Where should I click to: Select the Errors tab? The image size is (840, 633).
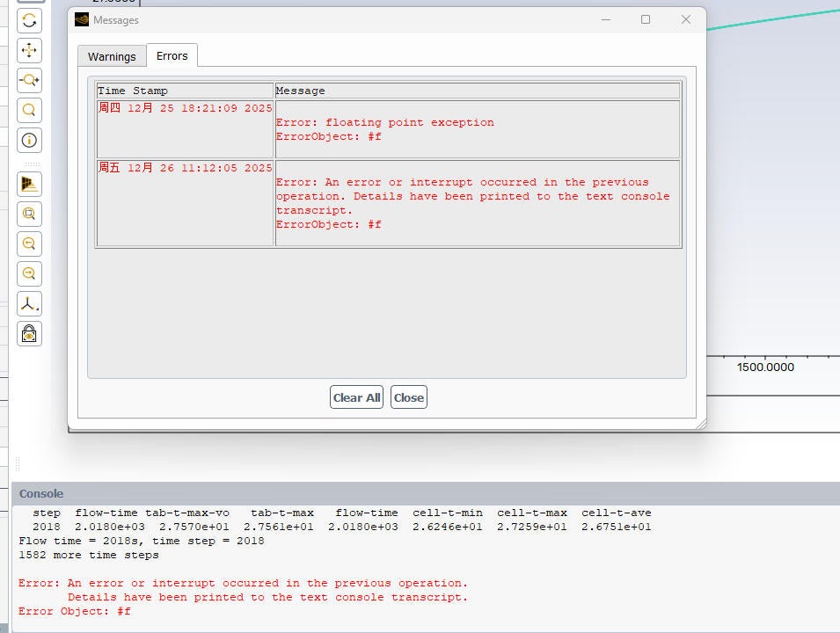pos(172,55)
